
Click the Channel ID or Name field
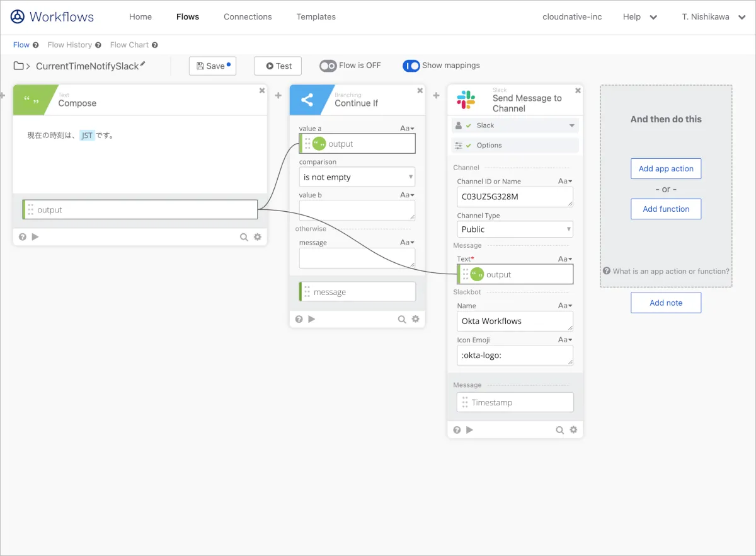(x=515, y=197)
